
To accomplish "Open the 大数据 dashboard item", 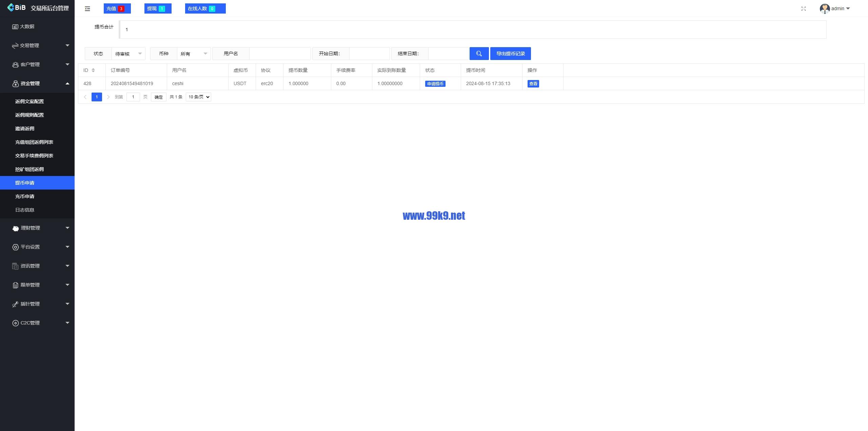I will (37, 26).
